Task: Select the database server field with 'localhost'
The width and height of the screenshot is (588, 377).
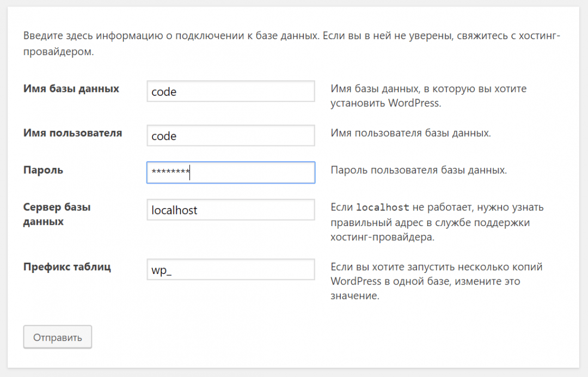Action: click(231, 210)
